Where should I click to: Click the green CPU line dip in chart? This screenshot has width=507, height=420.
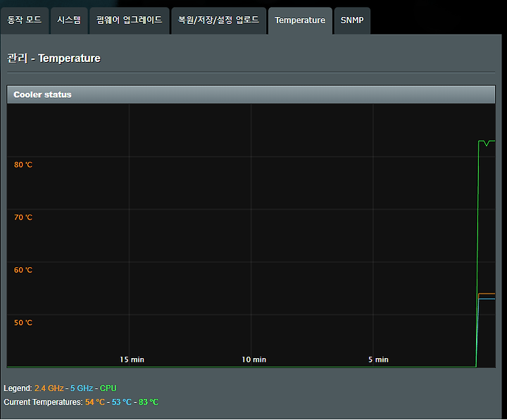(x=487, y=144)
